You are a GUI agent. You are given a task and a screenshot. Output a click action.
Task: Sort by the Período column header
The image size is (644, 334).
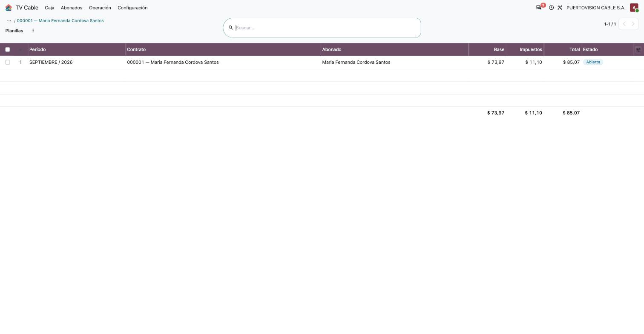77,50
